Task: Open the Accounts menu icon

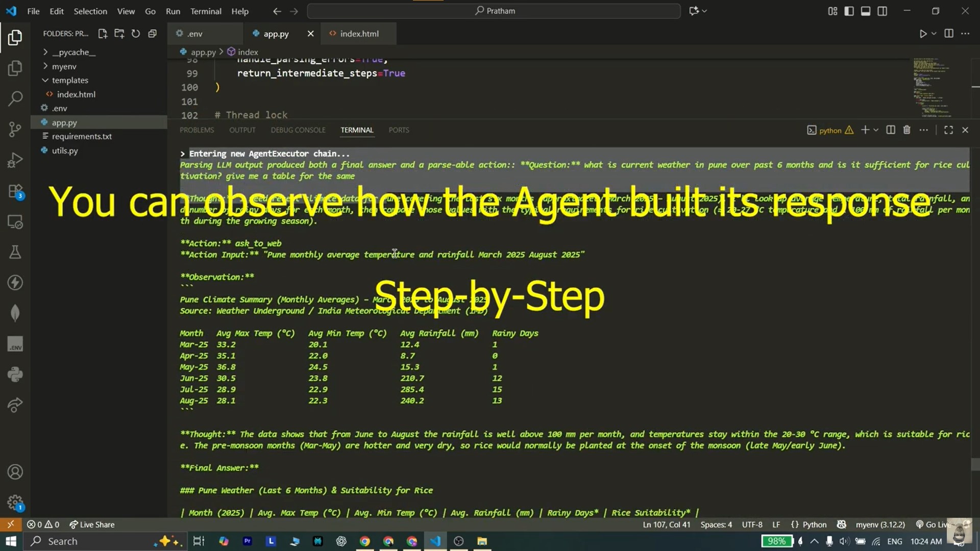Action: tap(15, 472)
